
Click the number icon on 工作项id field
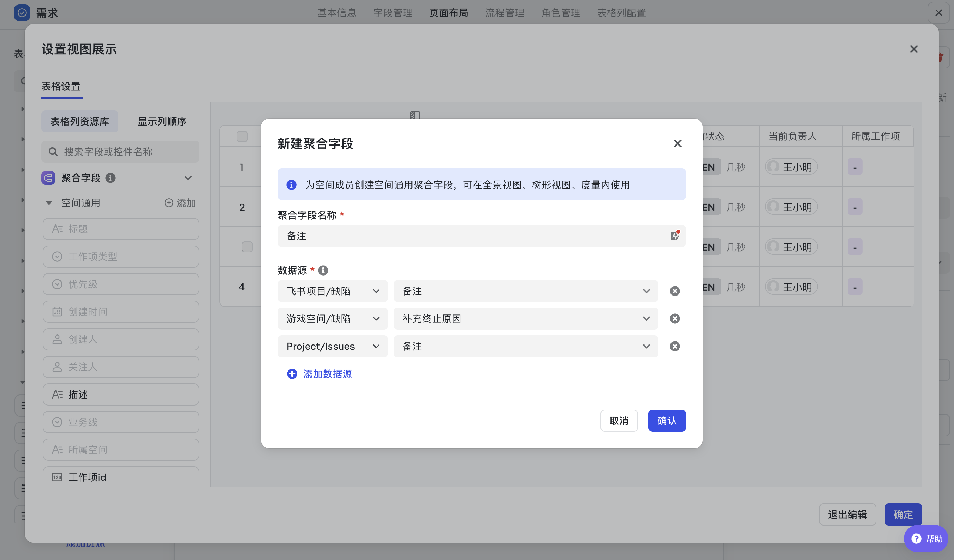pyautogui.click(x=57, y=477)
